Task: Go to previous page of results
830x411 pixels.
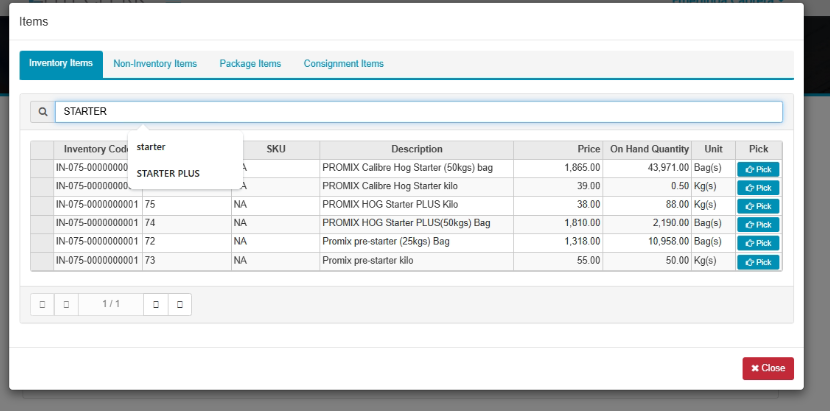Action: [66, 305]
